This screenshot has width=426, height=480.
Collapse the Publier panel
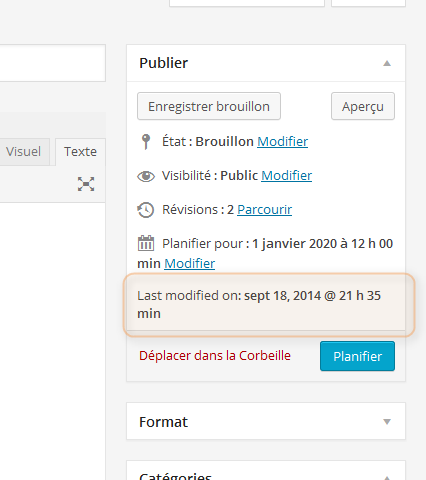(x=387, y=63)
